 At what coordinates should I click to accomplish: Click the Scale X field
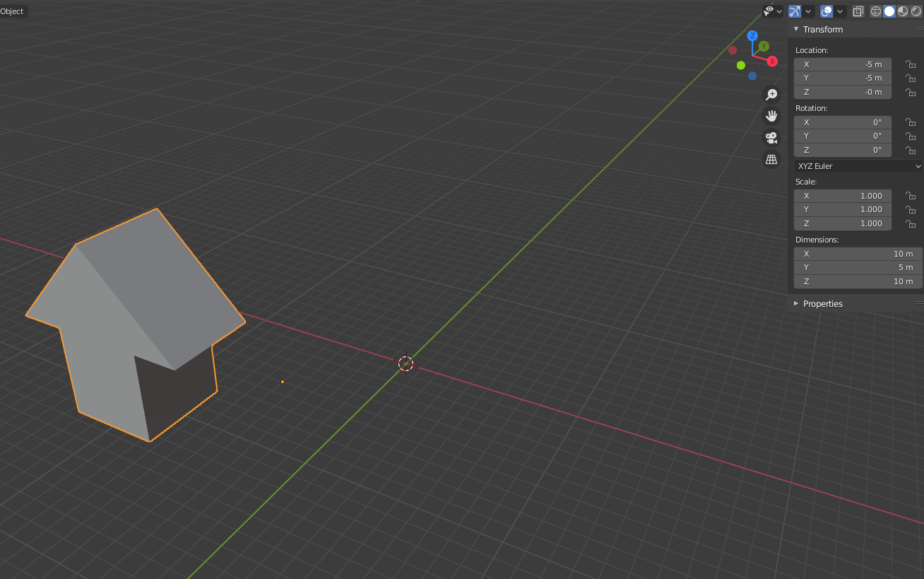click(x=843, y=196)
